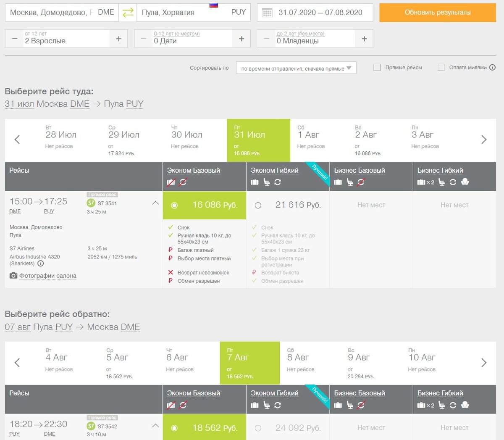Select the Вс 9 Авг return date tab
This screenshot has height=440, width=504.
pyautogui.click(x=370, y=363)
